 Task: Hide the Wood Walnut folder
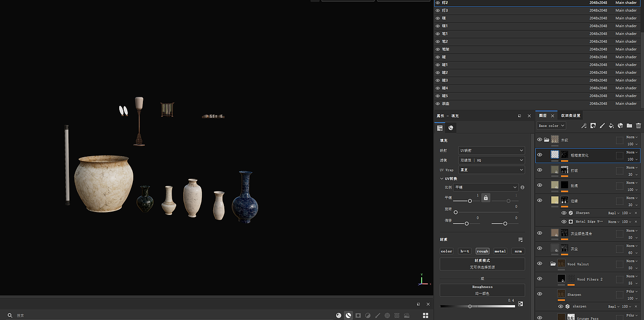click(x=539, y=264)
